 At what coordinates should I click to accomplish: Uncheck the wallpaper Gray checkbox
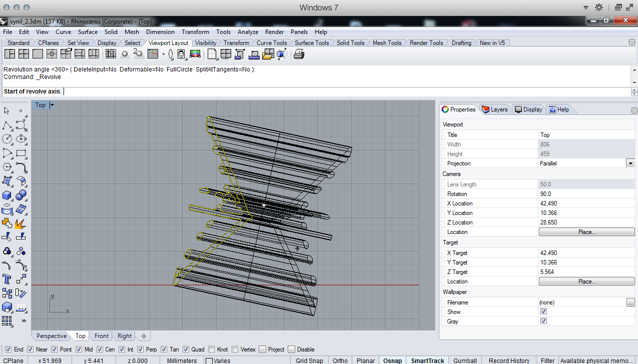[543, 321]
